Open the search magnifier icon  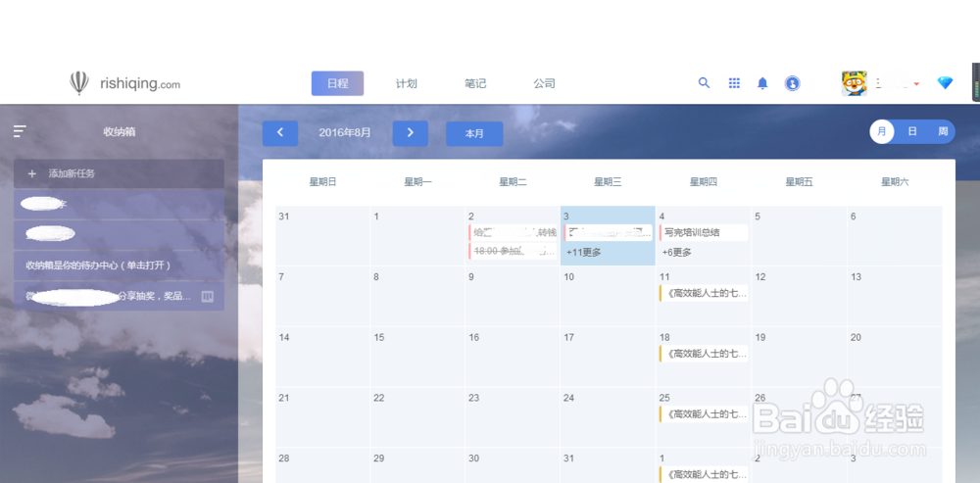705,82
